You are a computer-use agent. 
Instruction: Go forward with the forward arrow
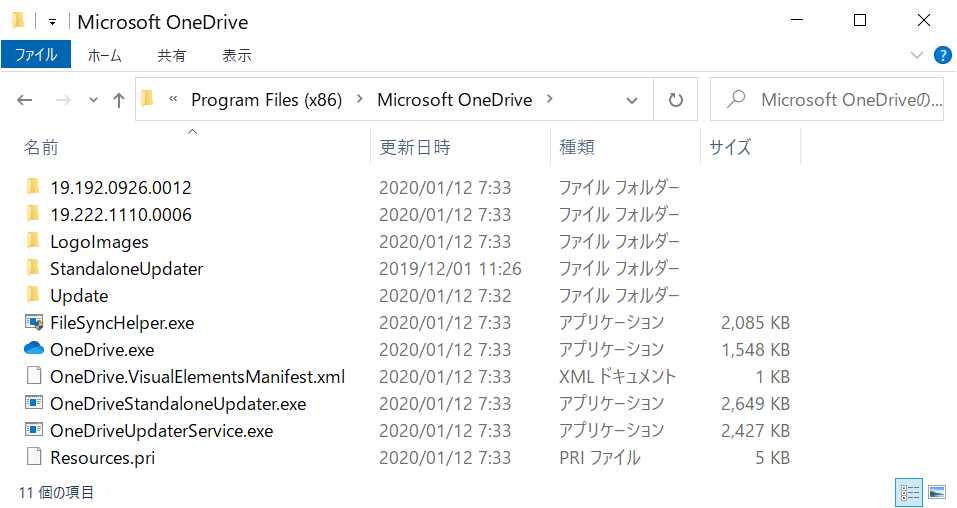(x=63, y=100)
